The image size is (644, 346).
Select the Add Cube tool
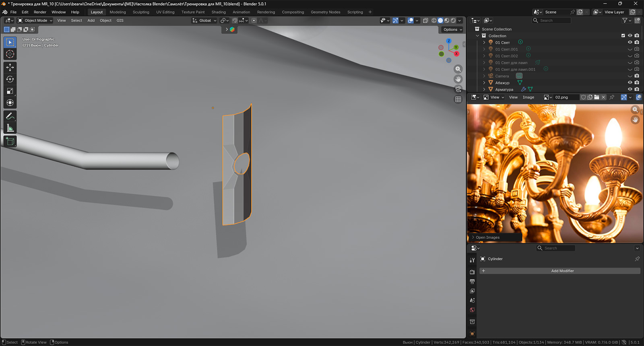tap(10, 141)
